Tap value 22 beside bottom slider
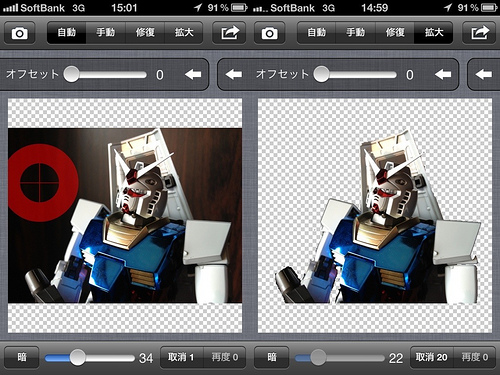Screen dimensions: 500x375 click(x=396, y=358)
